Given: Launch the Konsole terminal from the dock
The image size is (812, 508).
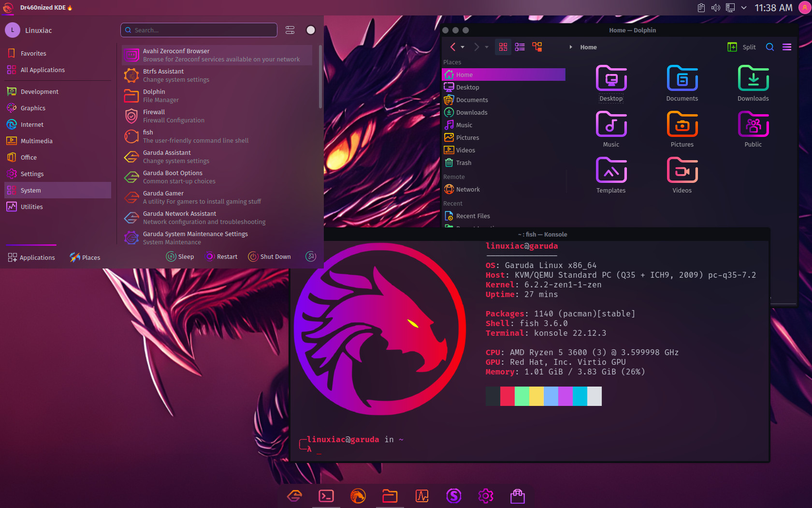Looking at the screenshot, I should coord(326,496).
